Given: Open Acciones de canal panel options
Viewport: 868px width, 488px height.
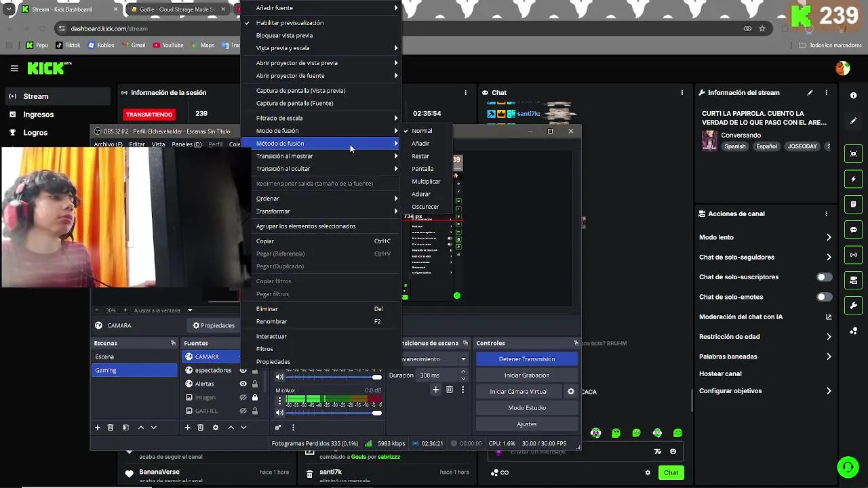Looking at the screenshot, I should point(826,213).
